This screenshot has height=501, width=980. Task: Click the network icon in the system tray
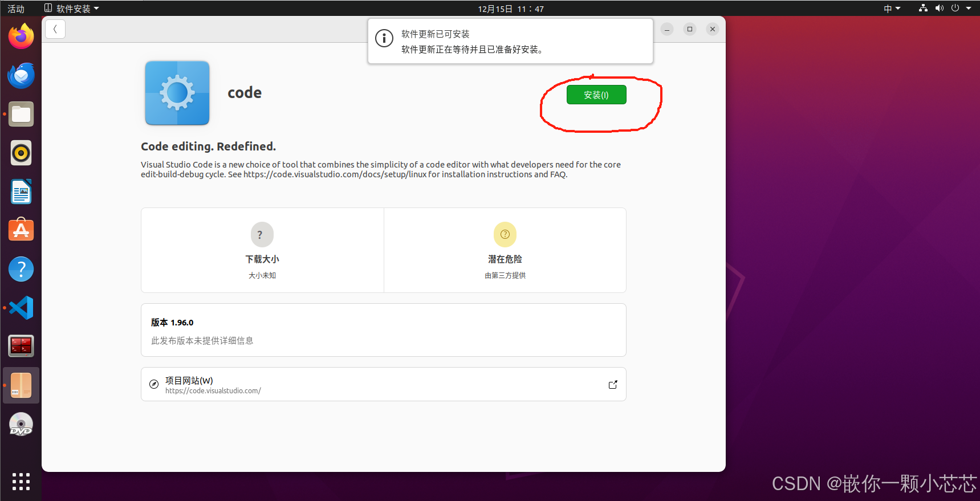pyautogui.click(x=923, y=8)
